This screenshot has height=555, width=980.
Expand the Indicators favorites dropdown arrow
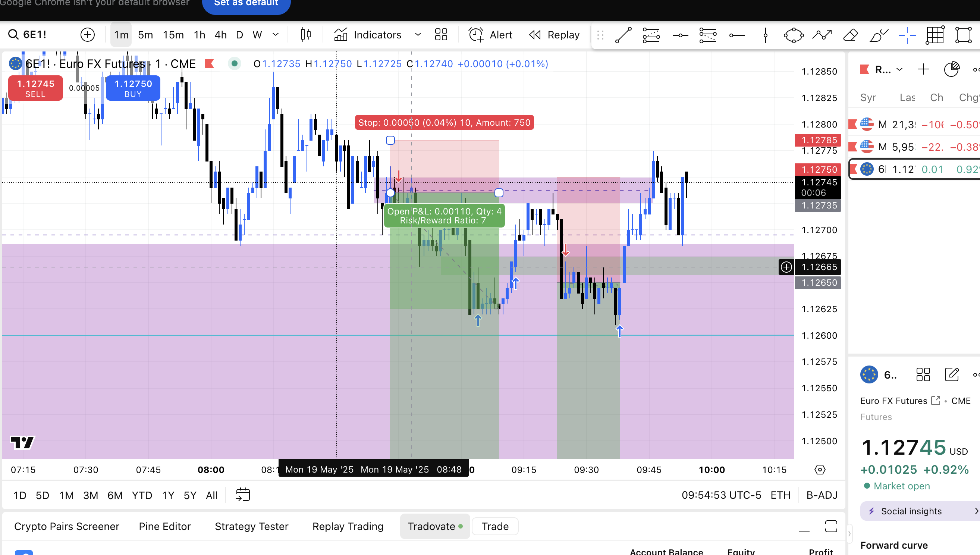click(418, 35)
